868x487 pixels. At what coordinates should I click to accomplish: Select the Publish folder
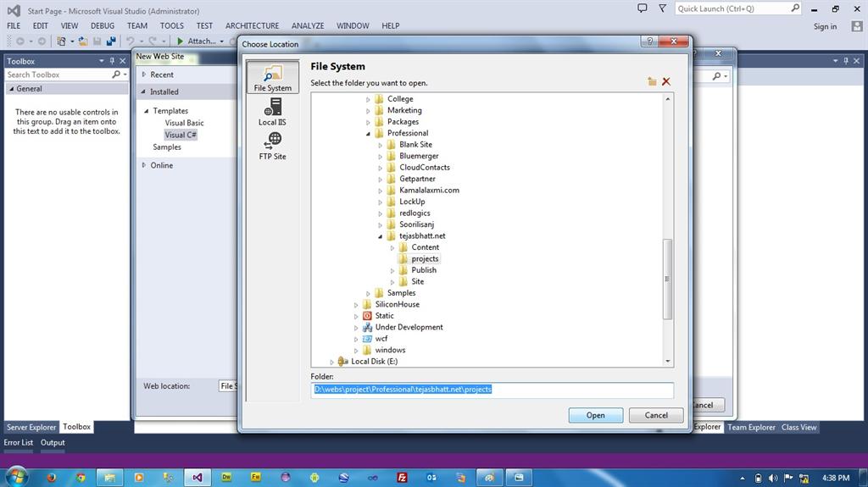[424, 270]
